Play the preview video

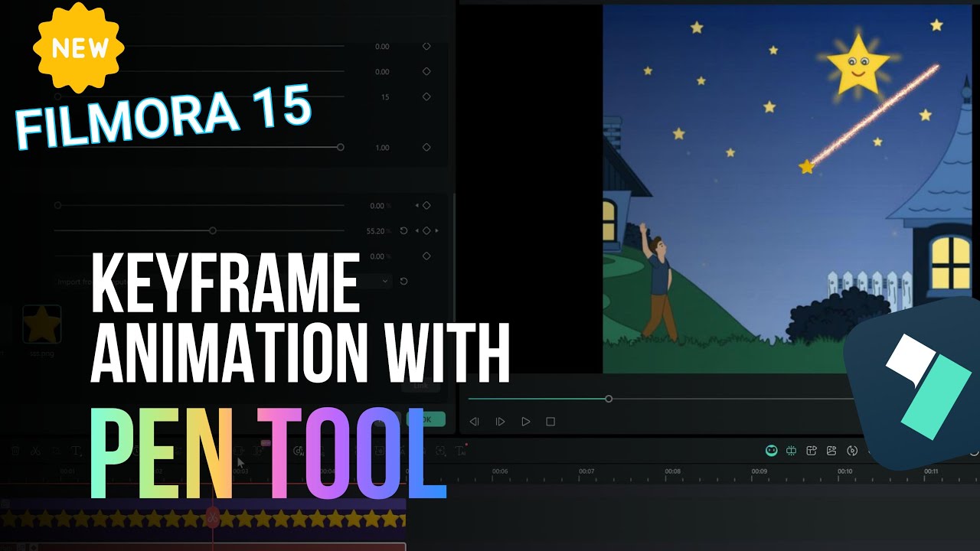525,422
